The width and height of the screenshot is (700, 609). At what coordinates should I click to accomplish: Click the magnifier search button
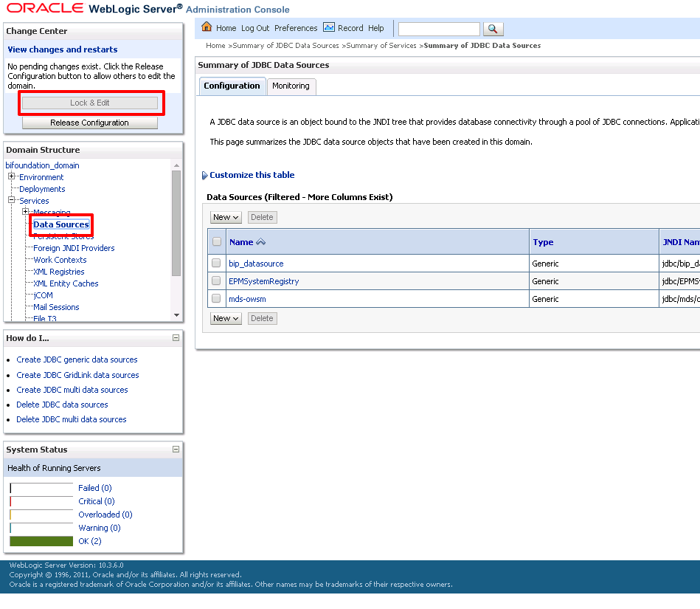(x=493, y=29)
